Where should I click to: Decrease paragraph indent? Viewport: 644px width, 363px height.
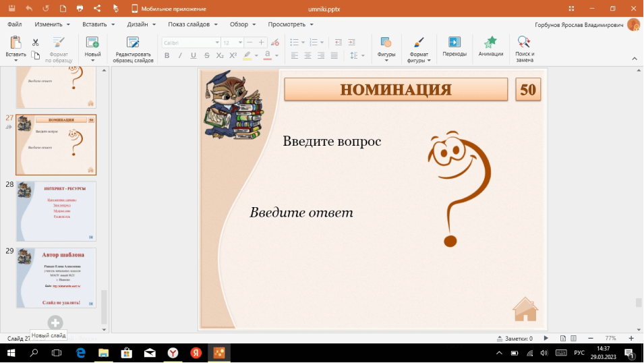pyautogui.click(x=338, y=43)
